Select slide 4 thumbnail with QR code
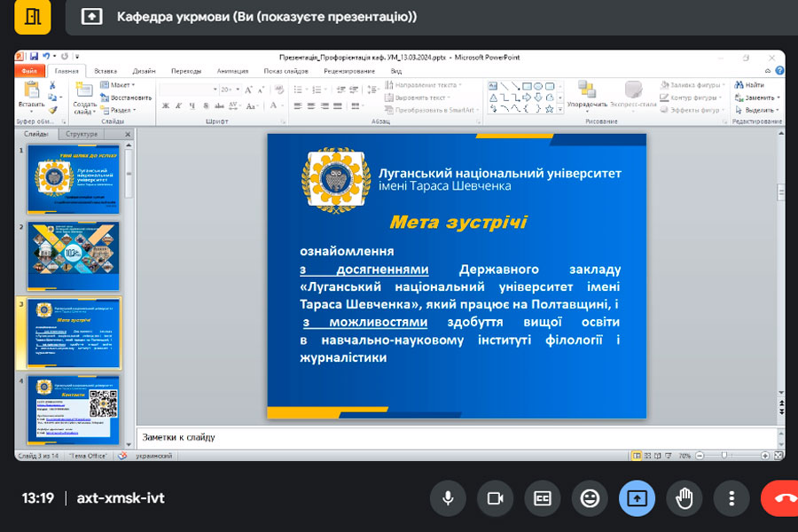This screenshot has height=532, width=798. 73,408
